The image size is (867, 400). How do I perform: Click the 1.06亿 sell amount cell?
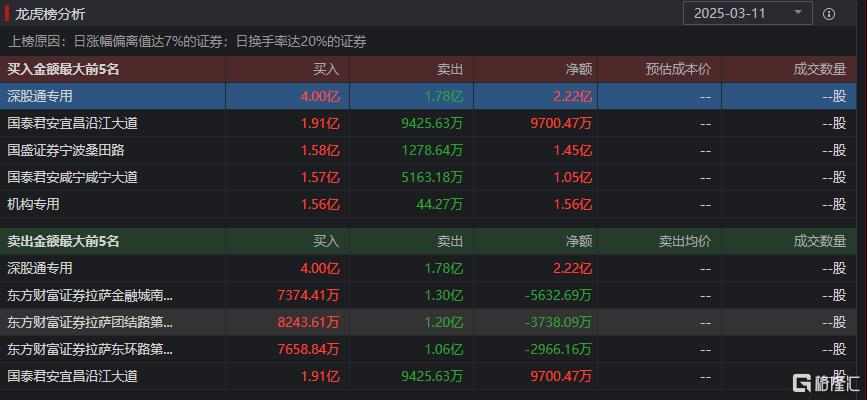click(x=444, y=349)
